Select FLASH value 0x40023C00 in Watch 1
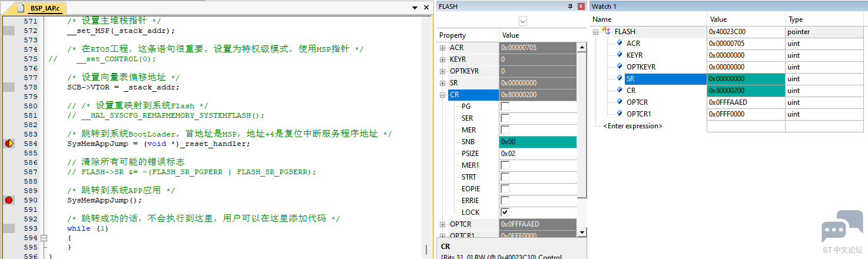This screenshot has width=868, height=259. click(746, 32)
